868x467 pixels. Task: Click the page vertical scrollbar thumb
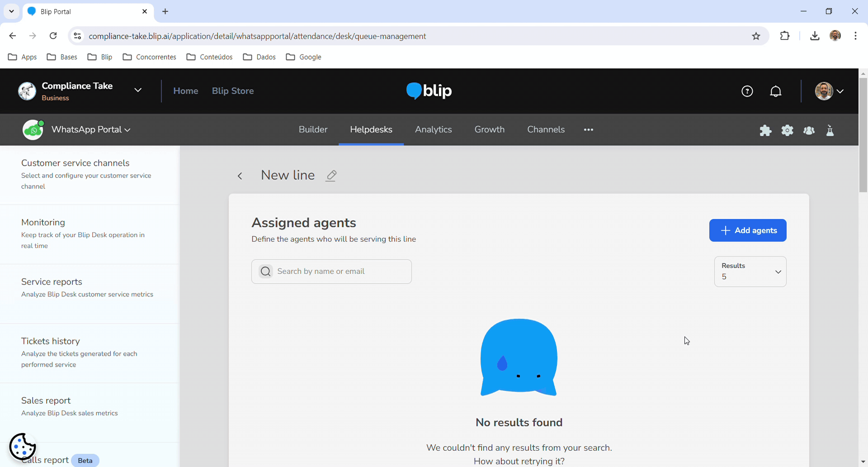point(863,135)
